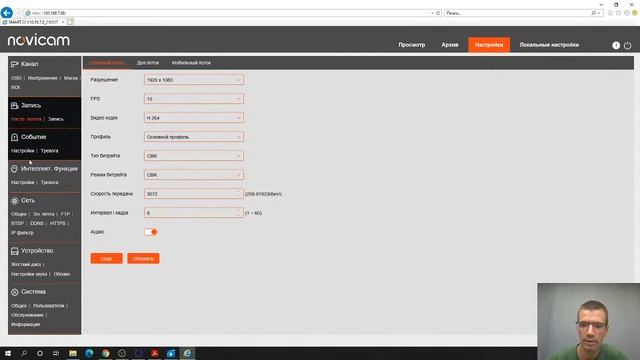The width and height of the screenshot is (640, 360).
Task: Open the Режим битрейта dropdown
Action: pyautogui.click(x=194, y=175)
